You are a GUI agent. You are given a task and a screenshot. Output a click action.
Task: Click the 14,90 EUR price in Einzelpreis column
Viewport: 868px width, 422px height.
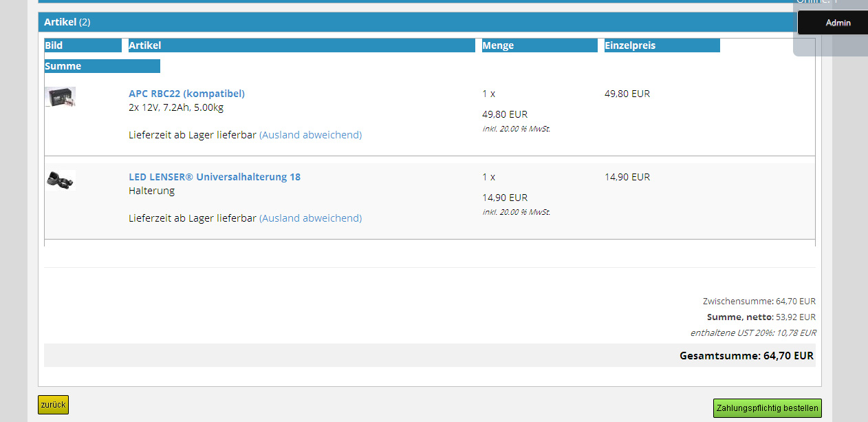pos(627,177)
